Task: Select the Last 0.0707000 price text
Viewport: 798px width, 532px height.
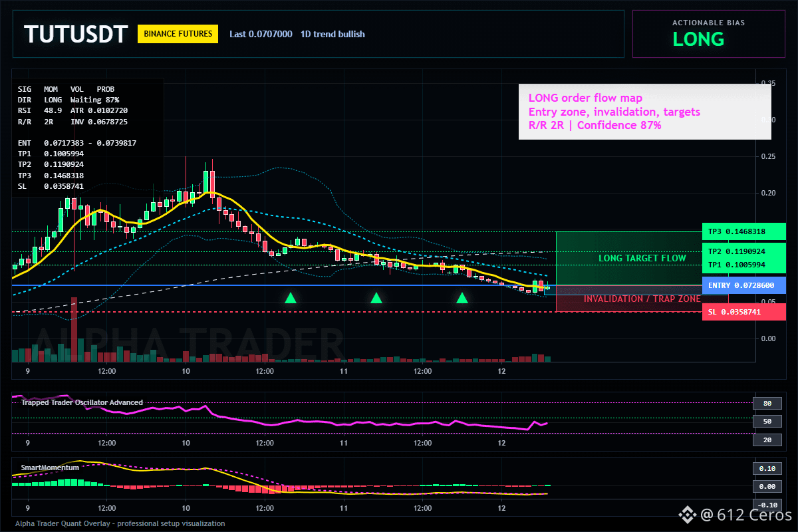Action: (x=261, y=34)
